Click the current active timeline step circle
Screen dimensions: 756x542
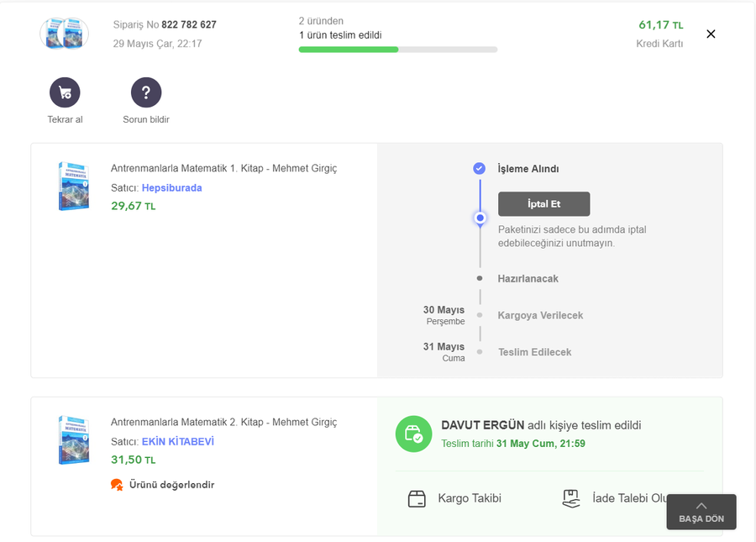pyautogui.click(x=480, y=218)
